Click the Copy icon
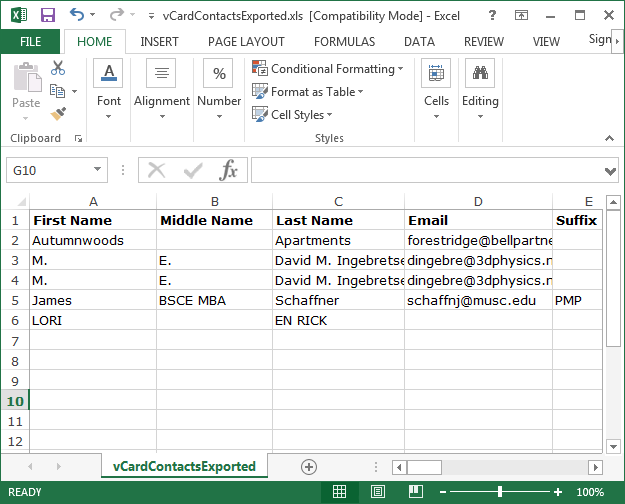The image size is (625, 504). pos(57,91)
